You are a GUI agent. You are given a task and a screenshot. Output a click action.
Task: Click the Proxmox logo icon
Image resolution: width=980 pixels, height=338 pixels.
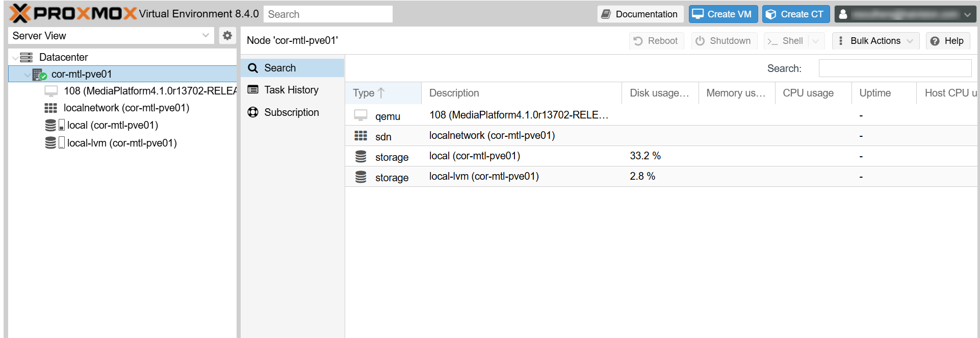pyautogui.click(x=20, y=14)
